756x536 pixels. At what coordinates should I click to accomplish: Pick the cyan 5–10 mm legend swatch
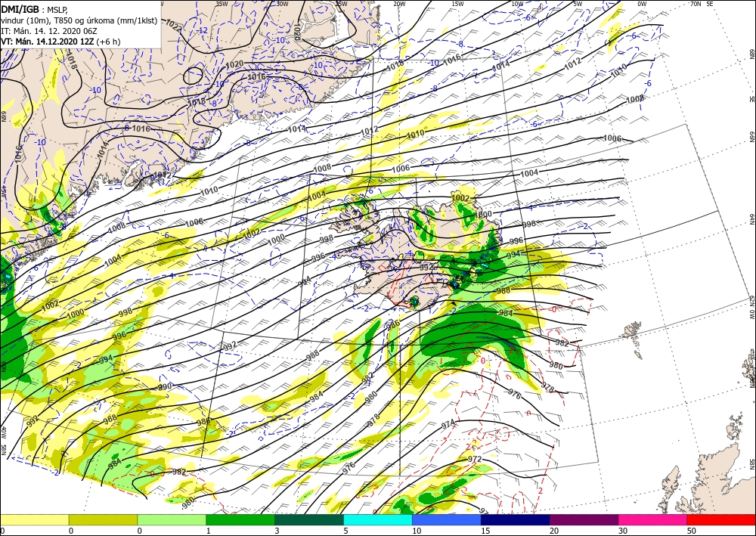click(378, 519)
